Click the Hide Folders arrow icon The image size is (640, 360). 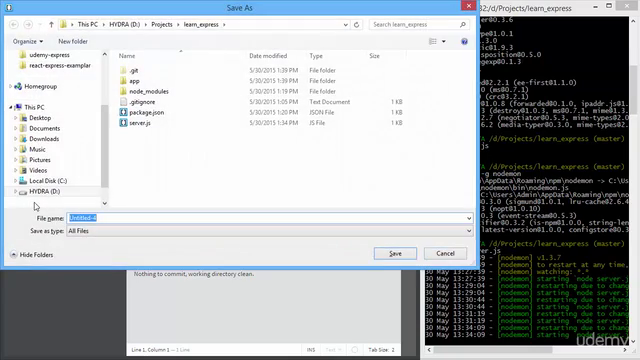(13, 255)
